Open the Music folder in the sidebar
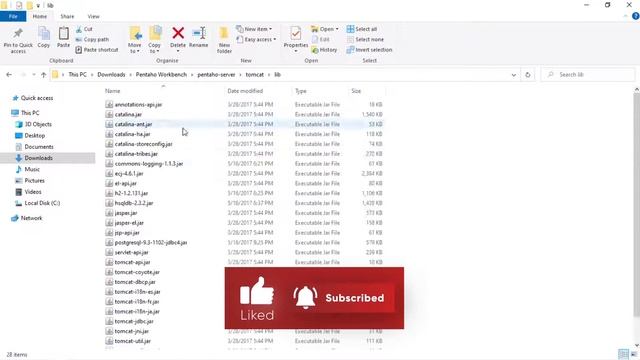The image size is (640, 360). (27, 169)
